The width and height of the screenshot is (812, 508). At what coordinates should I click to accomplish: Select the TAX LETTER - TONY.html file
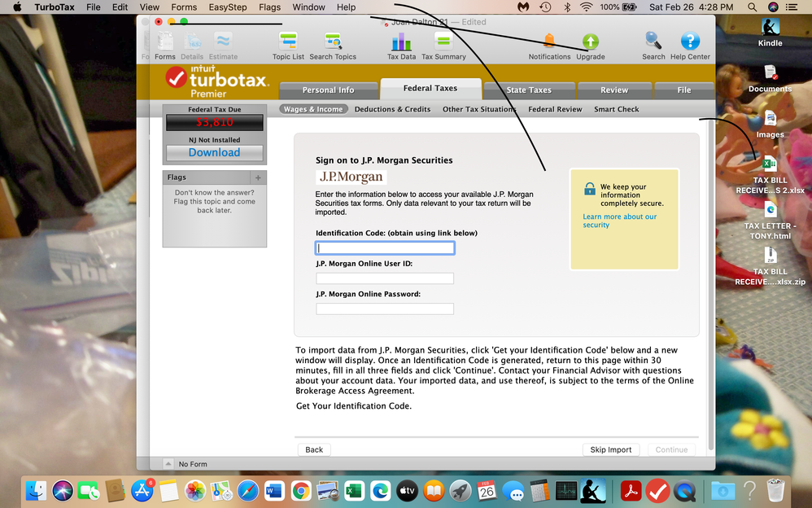[x=770, y=221]
